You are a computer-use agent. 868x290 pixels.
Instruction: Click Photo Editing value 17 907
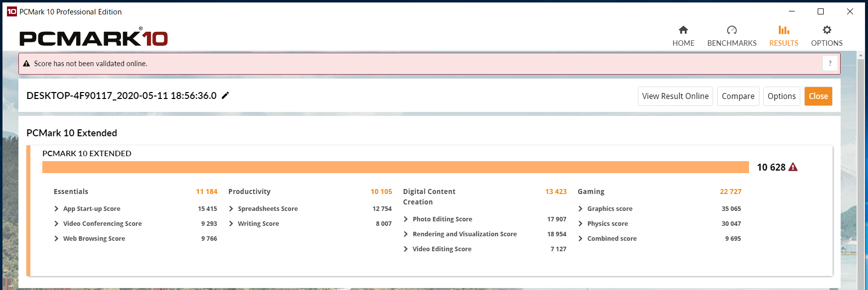pos(557,219)
